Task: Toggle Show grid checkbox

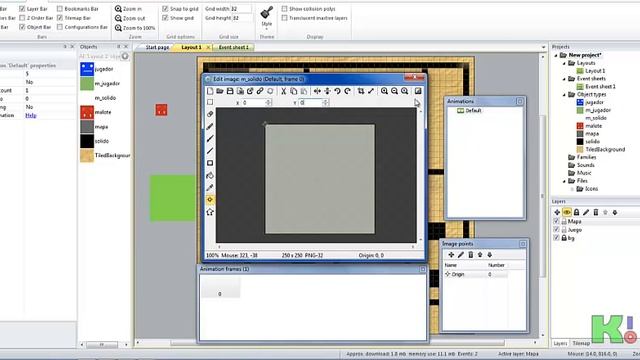Action: 165,18
